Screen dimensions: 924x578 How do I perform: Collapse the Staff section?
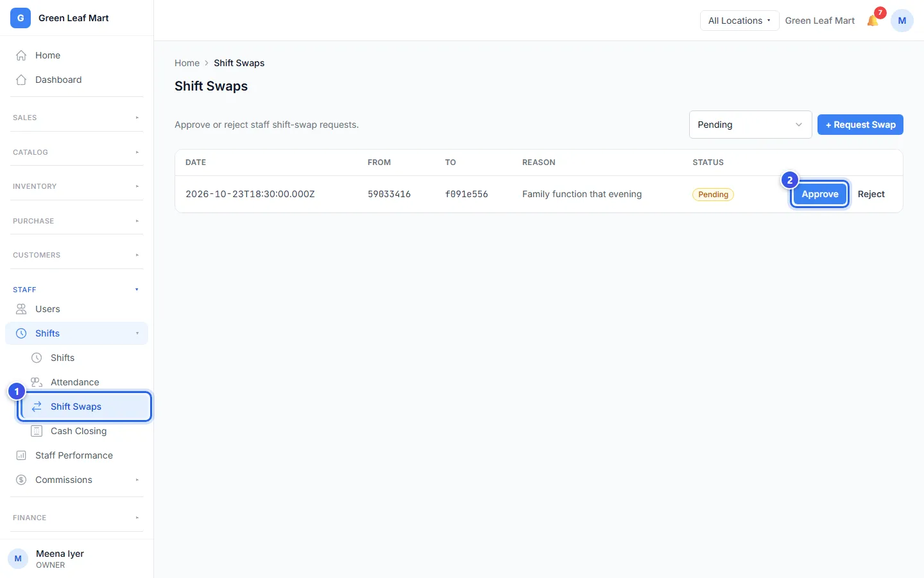coord(76,290)
